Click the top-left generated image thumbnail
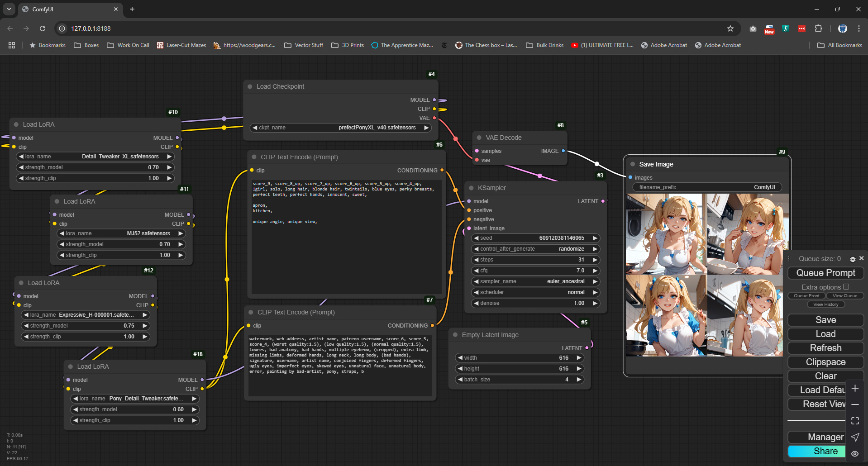The height and width of the screenshot is (466, 868). (666, 234)
